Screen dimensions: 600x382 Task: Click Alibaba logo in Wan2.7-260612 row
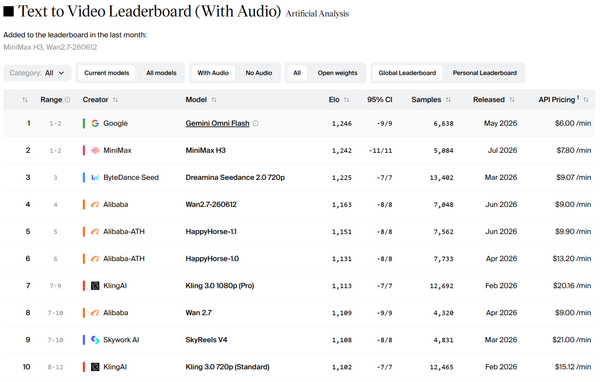(95, 205)
